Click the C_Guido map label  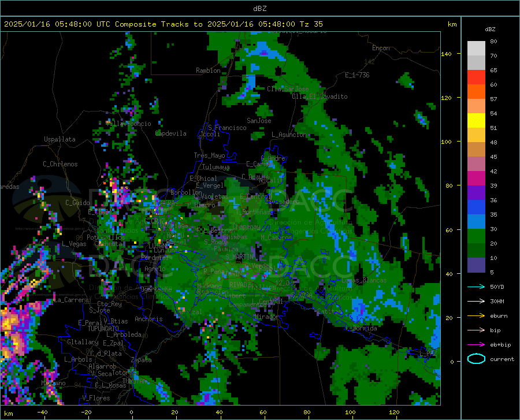coord(77,203)
